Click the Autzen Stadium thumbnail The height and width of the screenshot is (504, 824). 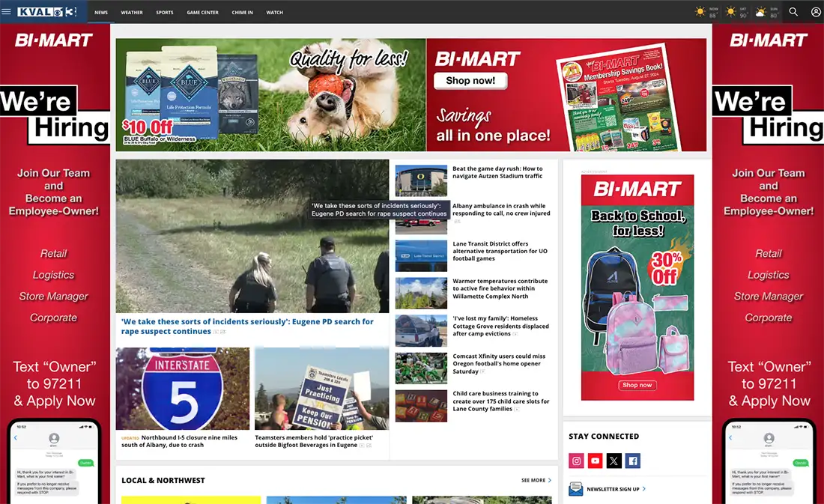421,180
